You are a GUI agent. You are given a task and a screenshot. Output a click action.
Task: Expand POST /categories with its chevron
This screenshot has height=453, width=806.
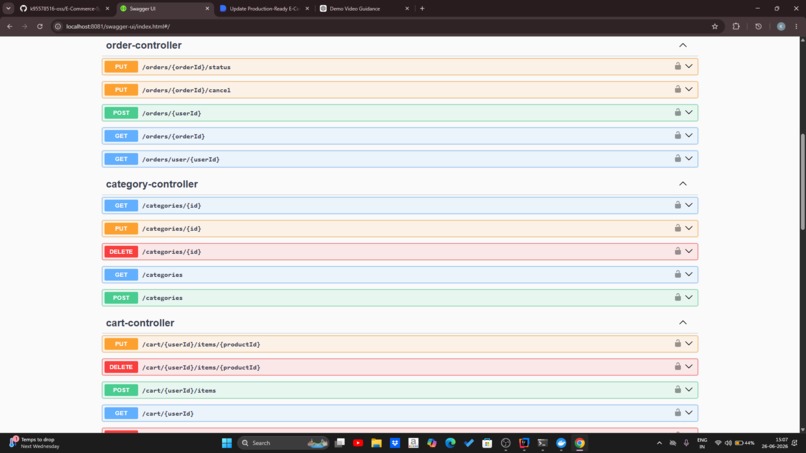point(689,298)
